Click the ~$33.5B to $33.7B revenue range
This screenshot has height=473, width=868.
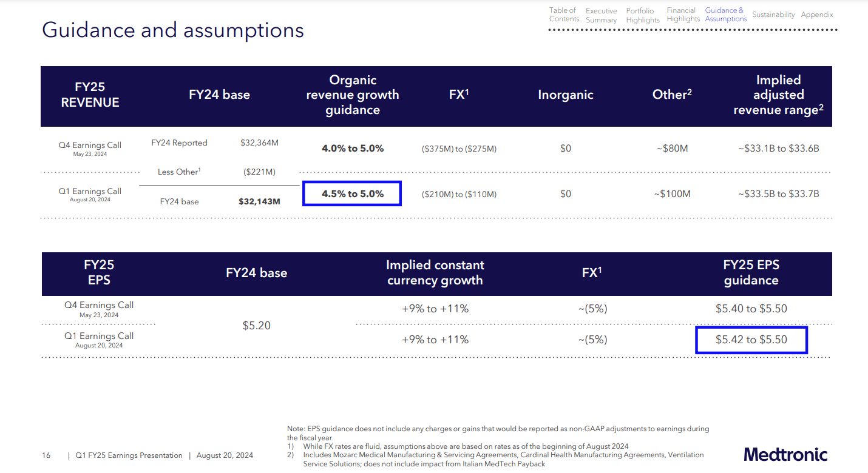pos(778,194)
